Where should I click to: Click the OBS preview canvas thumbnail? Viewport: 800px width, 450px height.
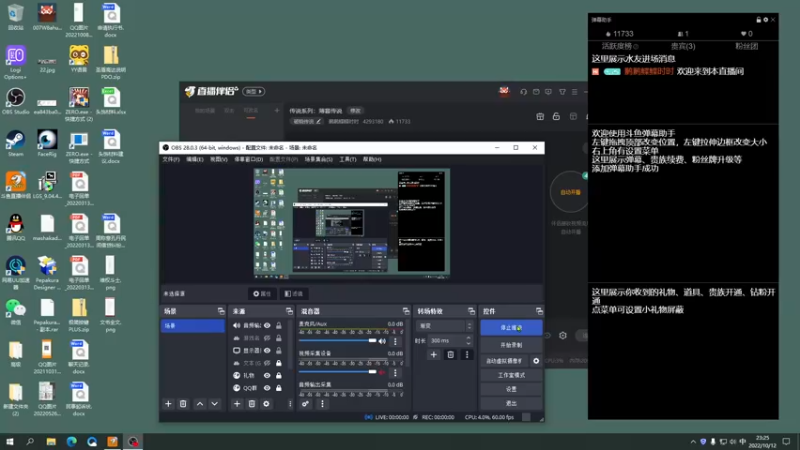[352, 224]
